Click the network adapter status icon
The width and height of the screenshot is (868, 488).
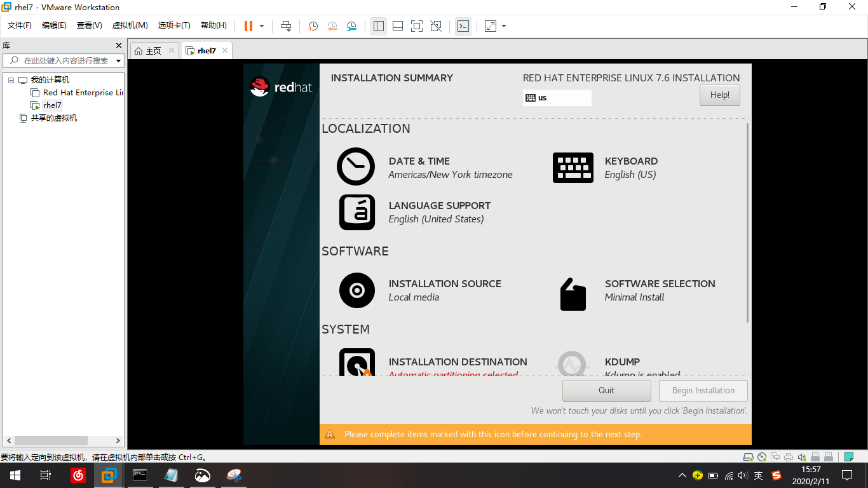[x=775, y=457]
